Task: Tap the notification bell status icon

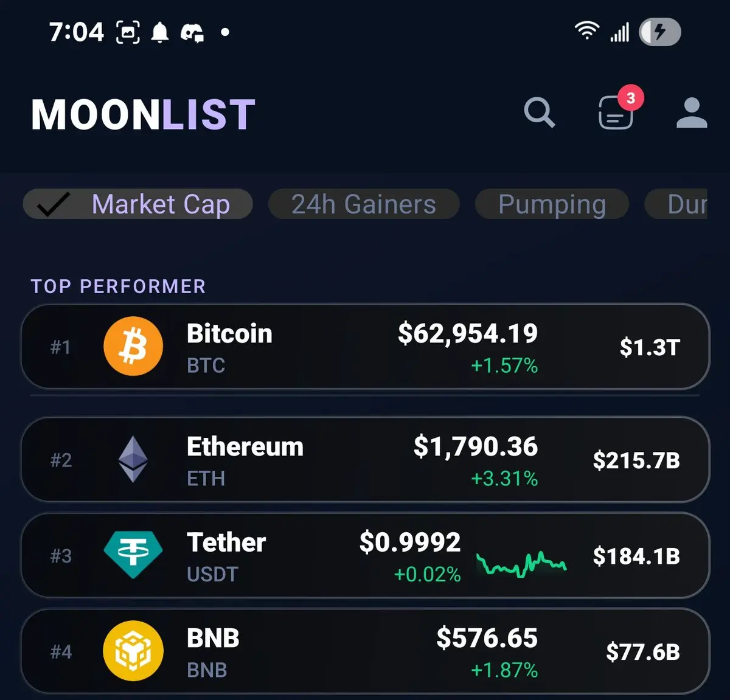Action: pos(160,32)
